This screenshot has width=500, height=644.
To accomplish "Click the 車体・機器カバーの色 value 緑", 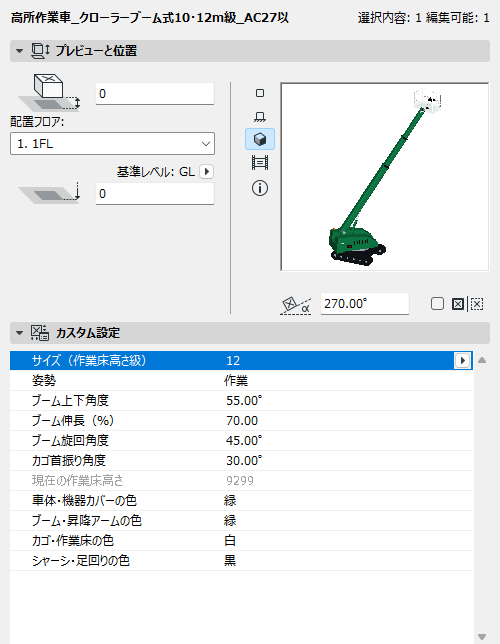I will (230, 501).
